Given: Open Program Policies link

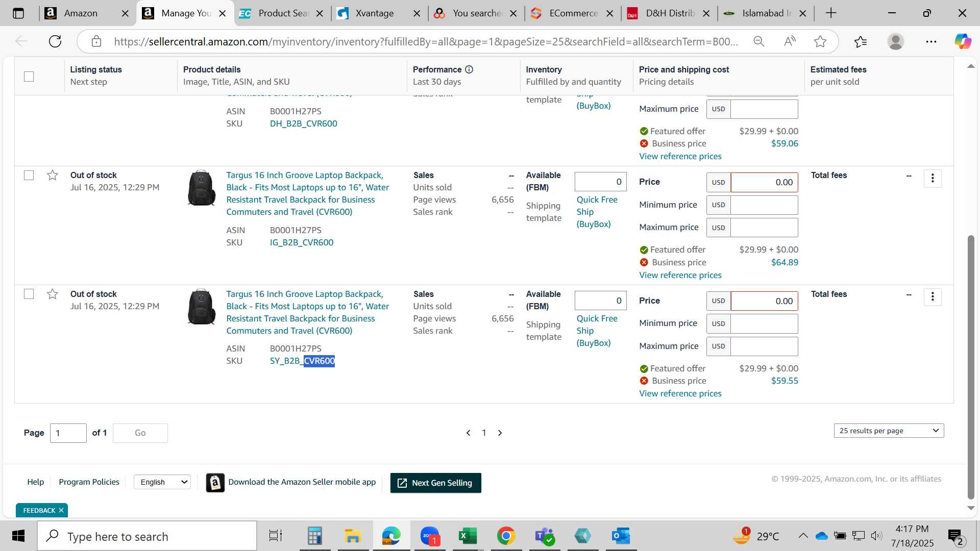Looking at the screenshot, I should 89,482.
